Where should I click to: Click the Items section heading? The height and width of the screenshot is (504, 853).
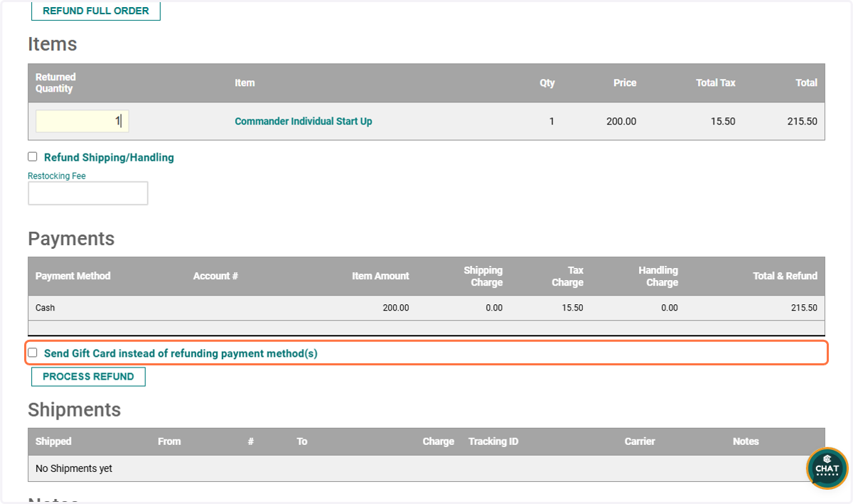tap(53, 44)
